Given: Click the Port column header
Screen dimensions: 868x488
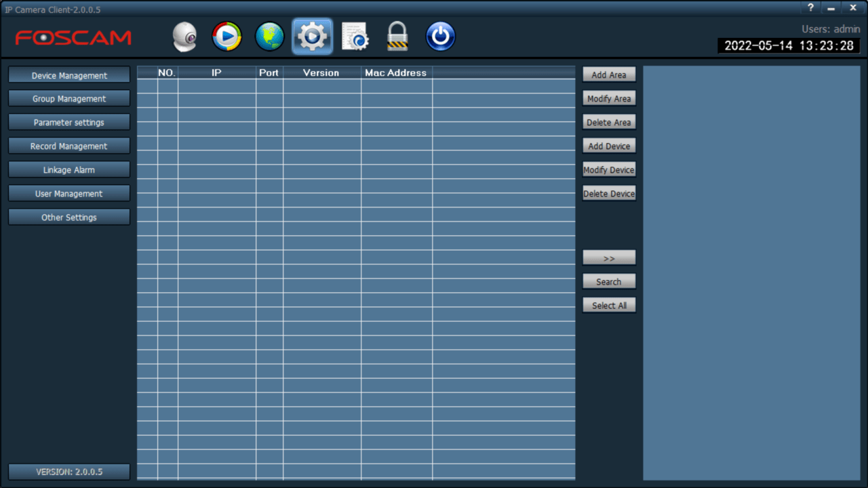Looking at the screenshot, I should (x=269, y=73).
